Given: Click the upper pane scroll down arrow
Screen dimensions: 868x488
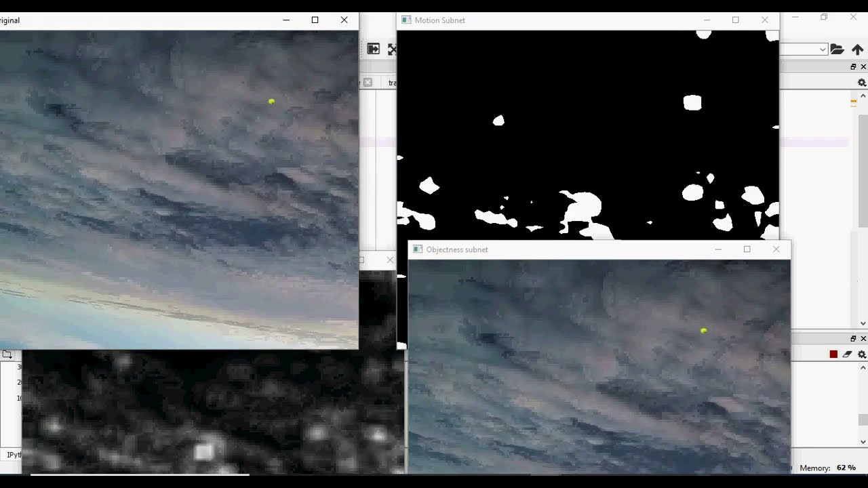Looking at the screenshot, I should point(863,323).
